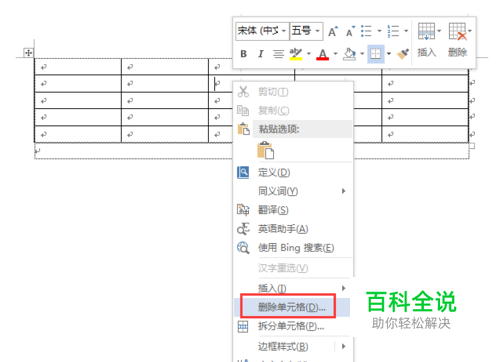Open borders dropdown arrow
This screenshot has height=362, width=500.
click(389, 53)
